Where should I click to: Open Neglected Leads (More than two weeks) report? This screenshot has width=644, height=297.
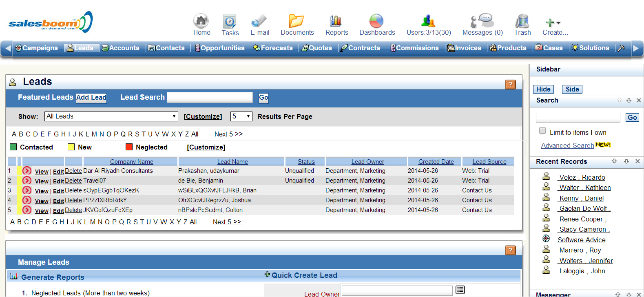point(91,293)
